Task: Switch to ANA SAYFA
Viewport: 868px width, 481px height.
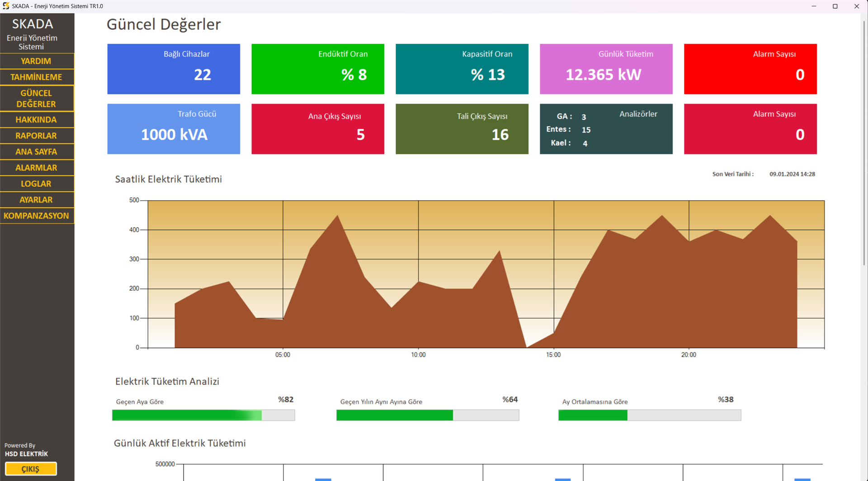Action: (x=36, y=152)
